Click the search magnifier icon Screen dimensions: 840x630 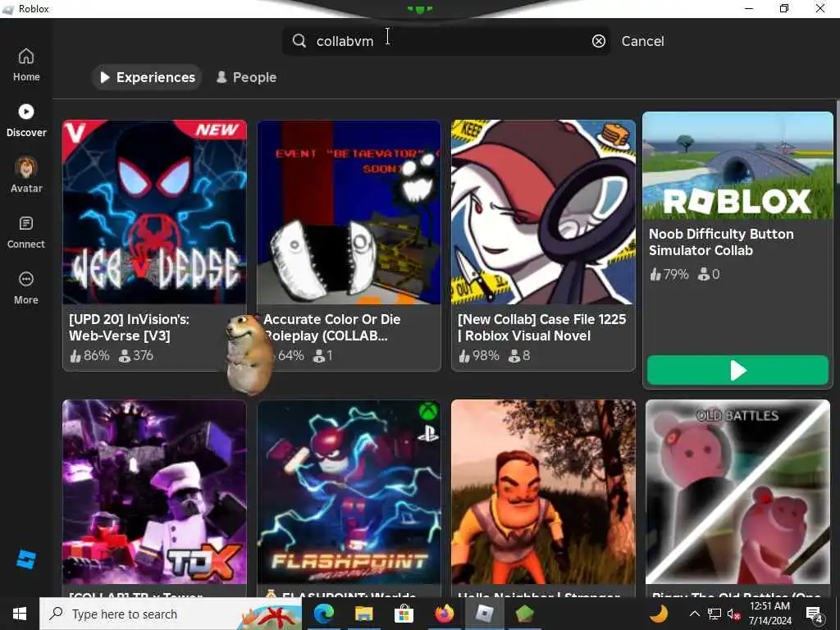coord(299,41)
